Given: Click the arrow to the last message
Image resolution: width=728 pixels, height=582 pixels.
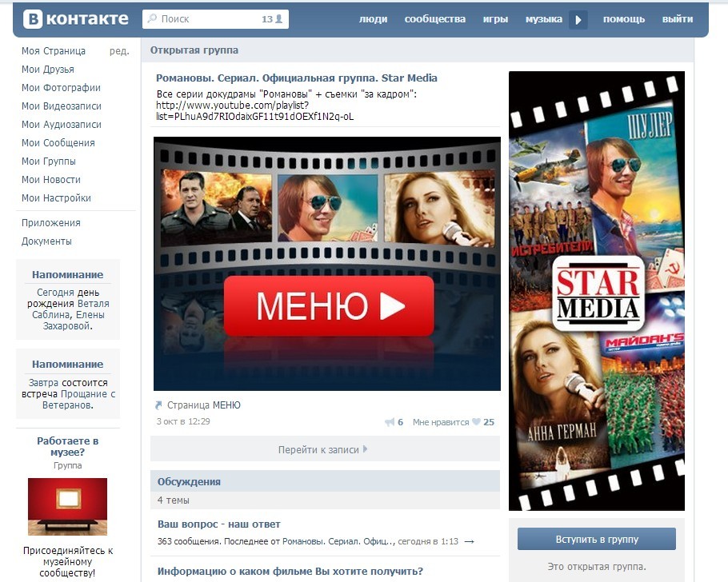Looking at the screenshot, I should [x=470, y=541].
